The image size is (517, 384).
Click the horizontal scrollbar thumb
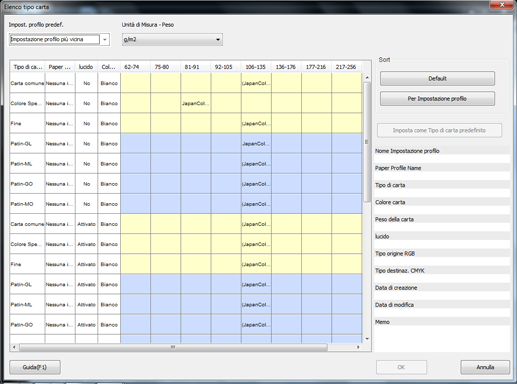click(x=173, y=347)
